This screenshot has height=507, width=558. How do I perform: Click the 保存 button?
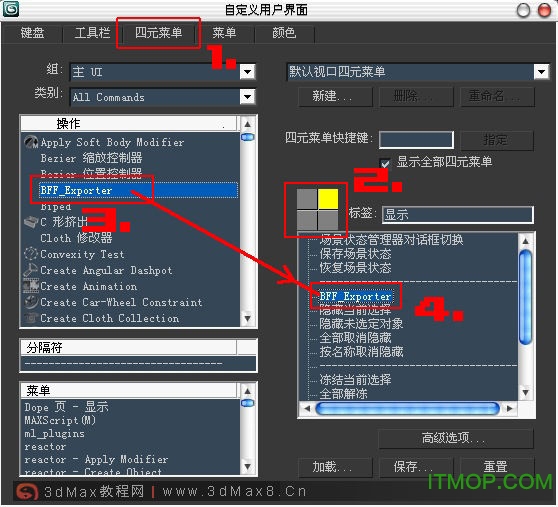pyautogui.click(x=416, y=467)
